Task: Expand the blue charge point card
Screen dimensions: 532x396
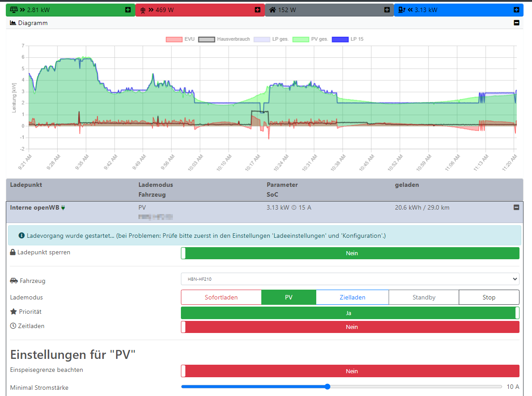Action: point(516,10)
